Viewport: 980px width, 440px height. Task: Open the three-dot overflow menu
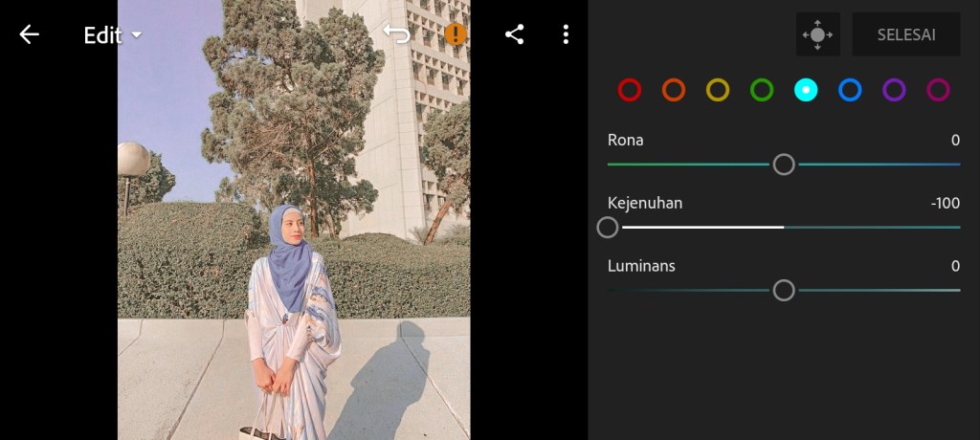[x=566, y=35]
